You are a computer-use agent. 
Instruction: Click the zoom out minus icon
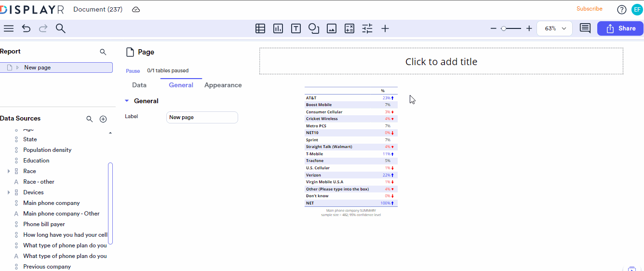(493, 28)
